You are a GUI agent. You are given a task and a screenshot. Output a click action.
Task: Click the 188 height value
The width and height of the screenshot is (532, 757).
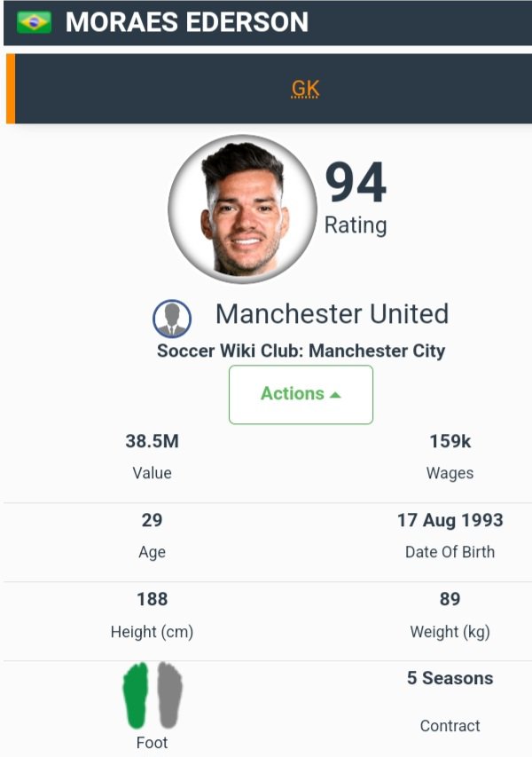(x=152, y=599)
